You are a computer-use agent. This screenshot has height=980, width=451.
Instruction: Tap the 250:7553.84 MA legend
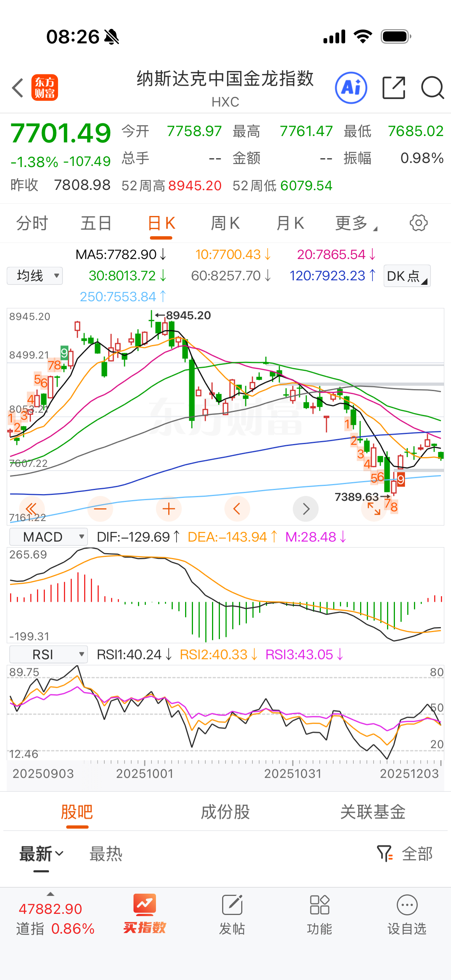coord(123,297)
